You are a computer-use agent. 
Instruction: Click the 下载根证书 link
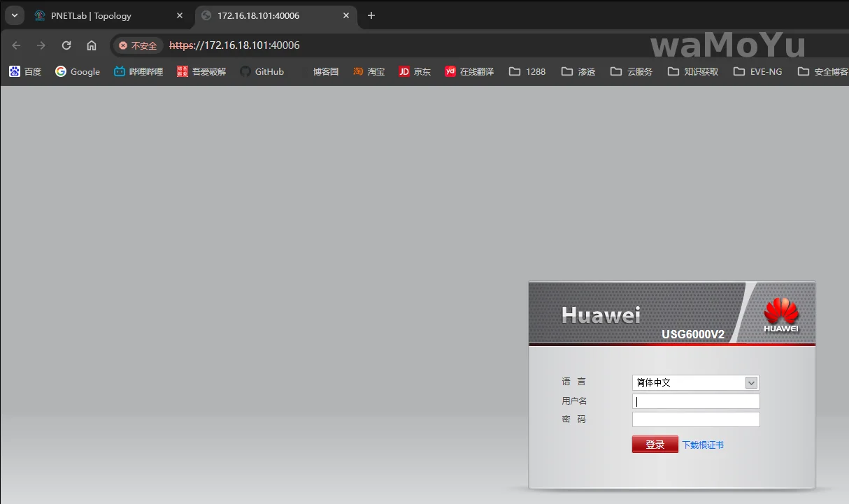(x=703, y=445)
